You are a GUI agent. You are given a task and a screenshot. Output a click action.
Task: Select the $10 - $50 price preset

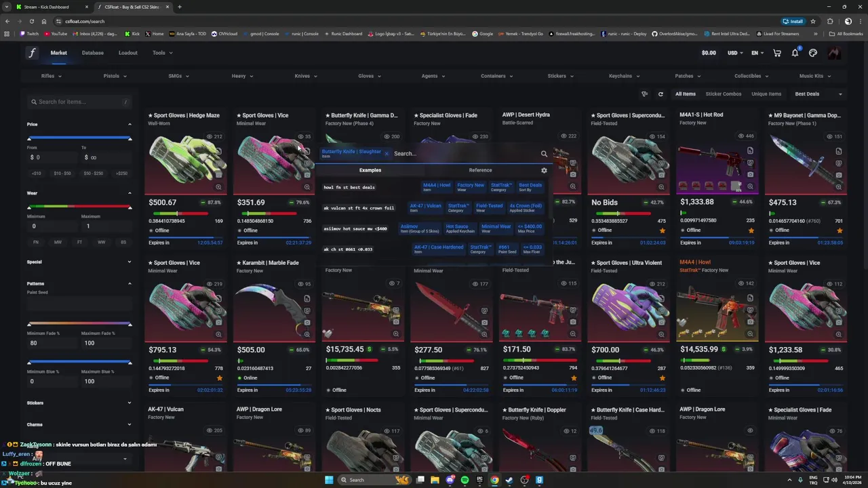[x=62, y=174]
